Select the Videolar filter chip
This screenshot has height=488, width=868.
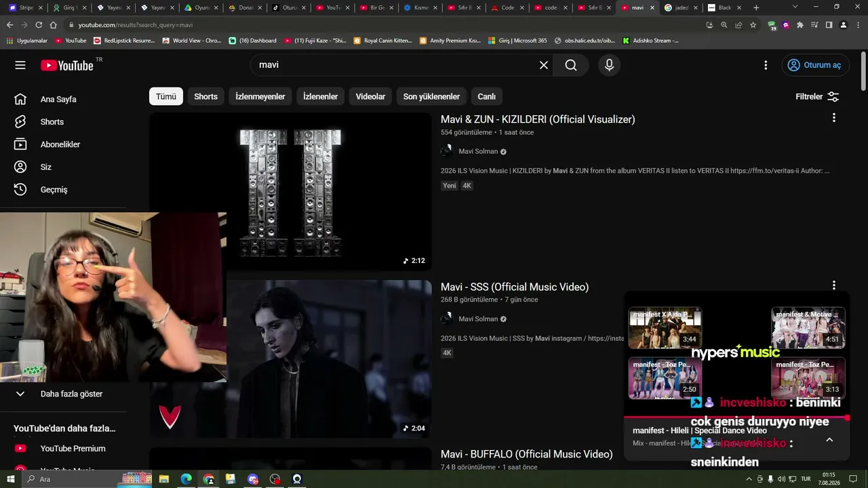[x=370, y=96]
